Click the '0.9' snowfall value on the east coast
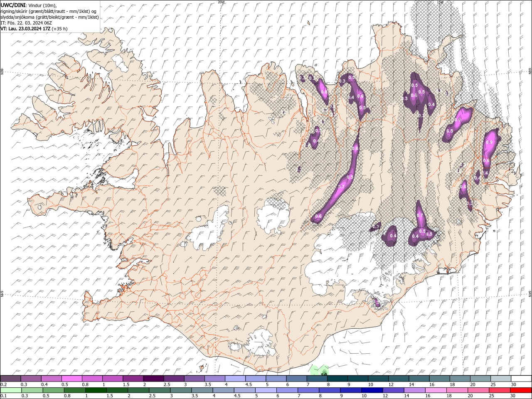The height and width of the screenshot is (399, 532). point(489,143)
